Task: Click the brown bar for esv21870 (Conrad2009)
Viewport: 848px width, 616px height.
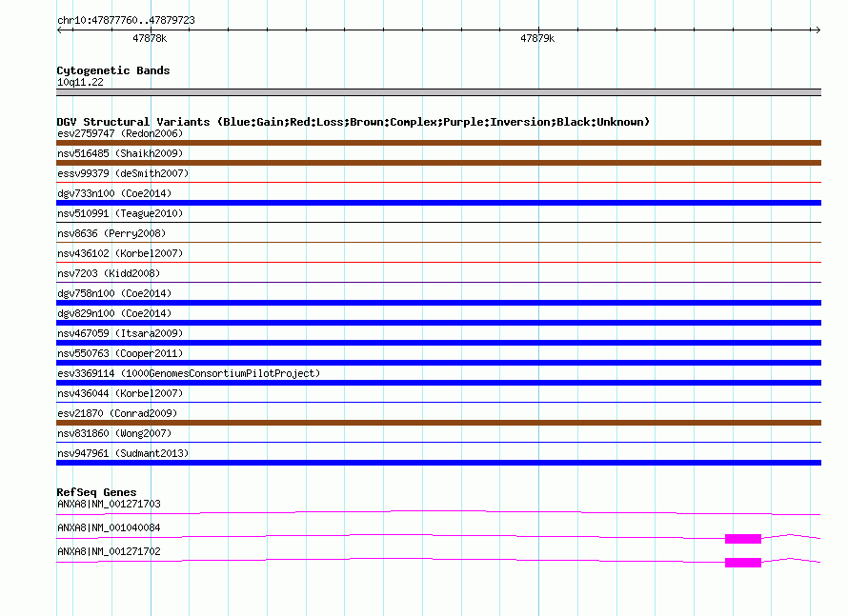Action: [438, 423]
